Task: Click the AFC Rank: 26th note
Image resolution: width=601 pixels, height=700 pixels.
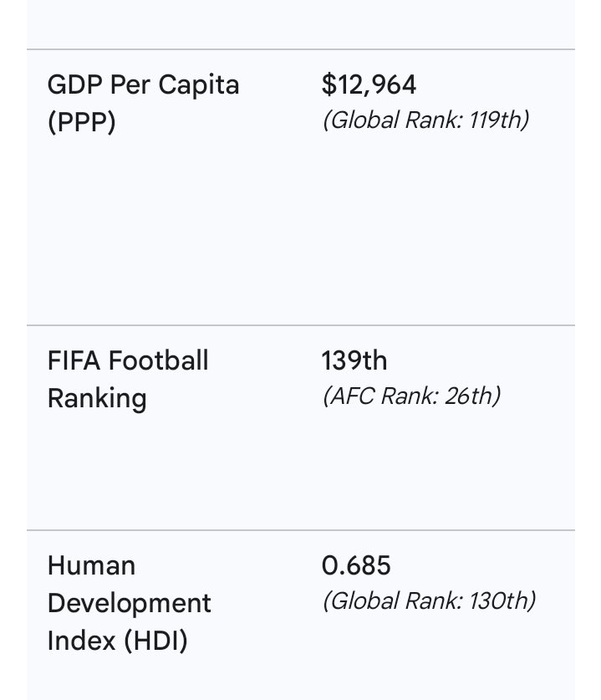Action: click(411, 396)
